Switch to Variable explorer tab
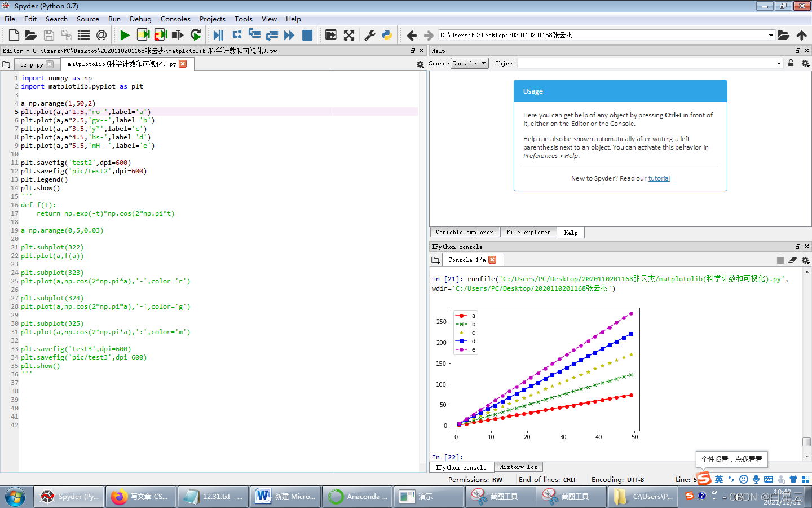The height and width of the screenshot is (508, 812). [464, 232]
